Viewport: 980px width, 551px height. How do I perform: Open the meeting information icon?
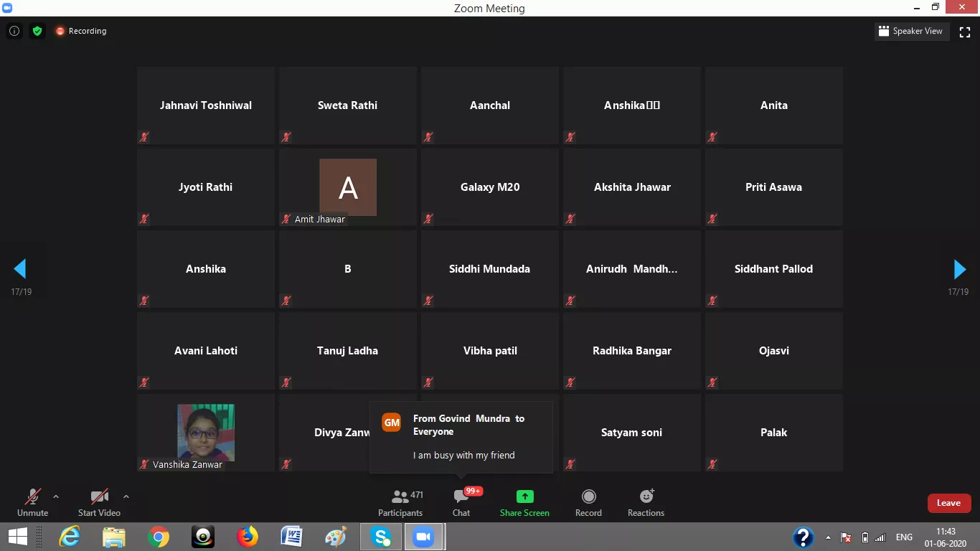(14, 31)
